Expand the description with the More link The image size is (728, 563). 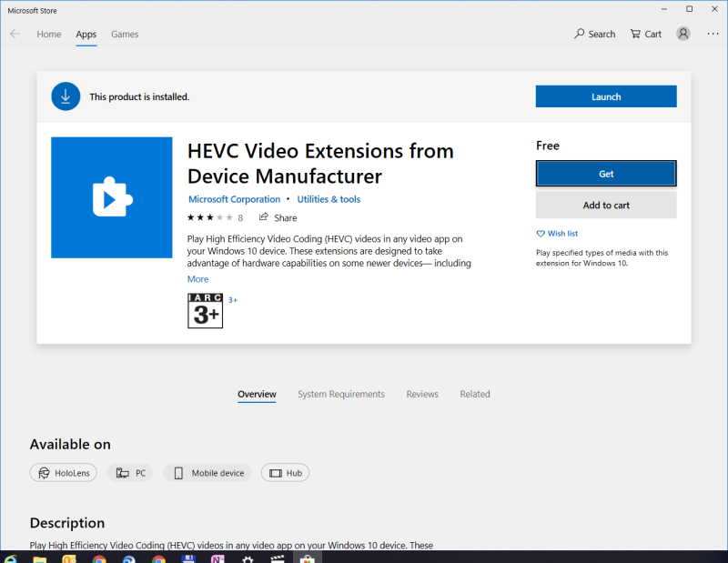point(197,278)
